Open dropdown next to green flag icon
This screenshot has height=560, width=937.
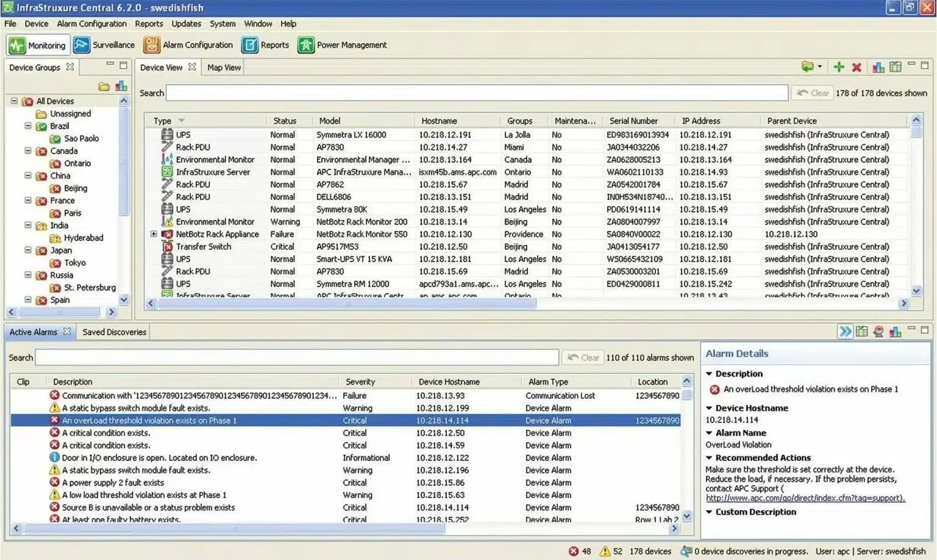click(x=819, y=67)
